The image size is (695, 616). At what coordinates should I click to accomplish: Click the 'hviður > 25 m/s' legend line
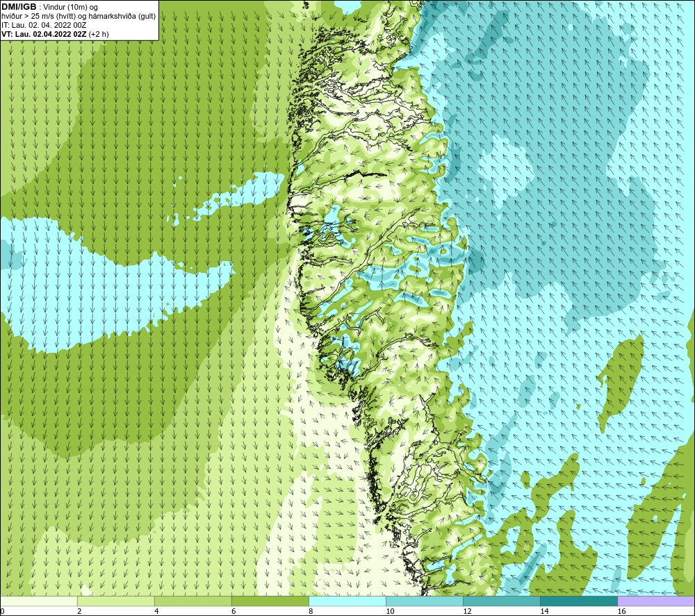[x=79, y=17]
